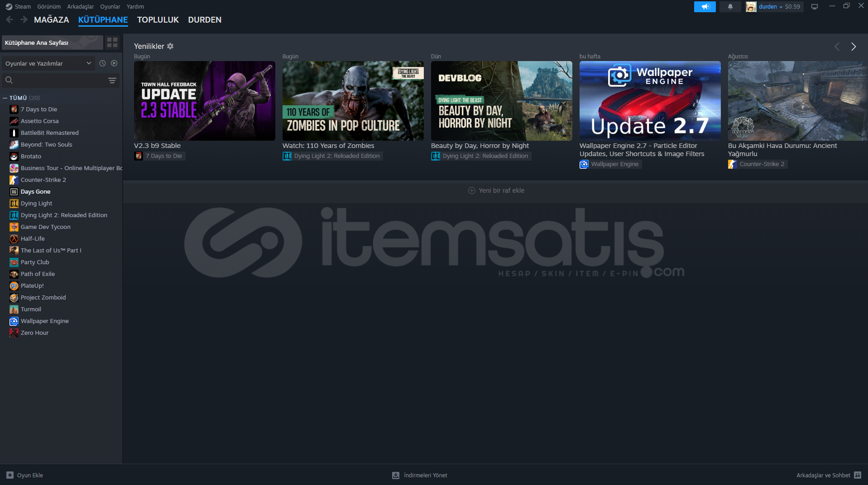
Task: Open the notifications bell
Action: tap(730, 7)
